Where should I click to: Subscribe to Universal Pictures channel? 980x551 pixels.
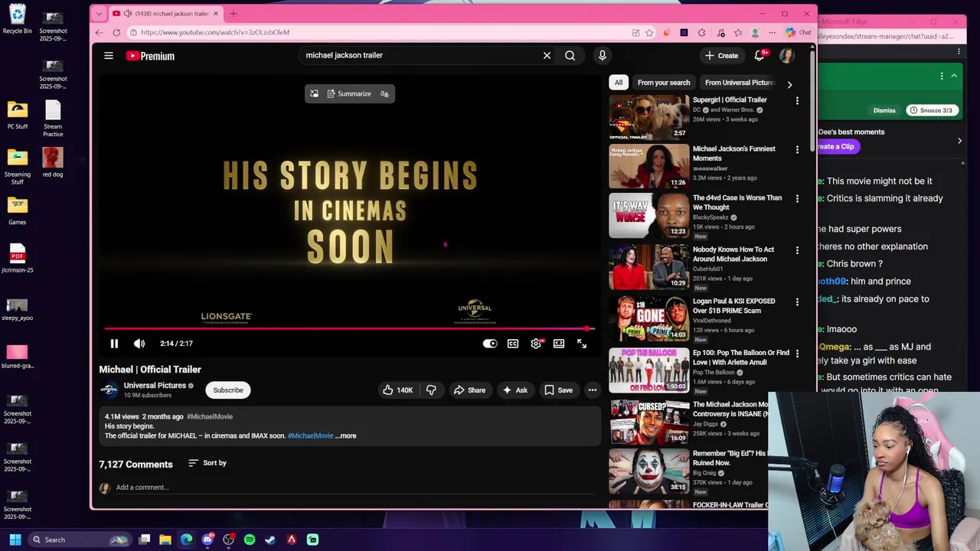(x=228, y=390)
